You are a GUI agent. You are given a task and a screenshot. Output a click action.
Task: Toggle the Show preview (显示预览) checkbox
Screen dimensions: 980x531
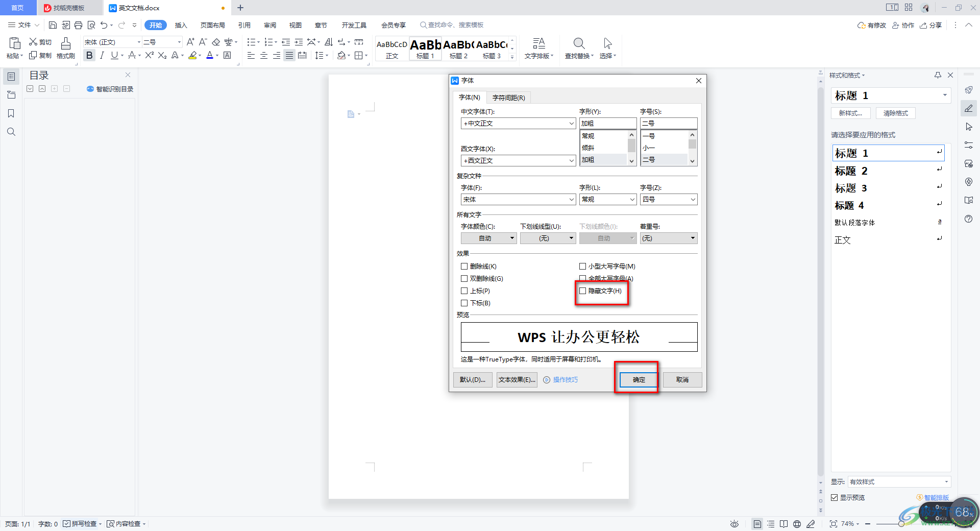(x=835, y=497)
